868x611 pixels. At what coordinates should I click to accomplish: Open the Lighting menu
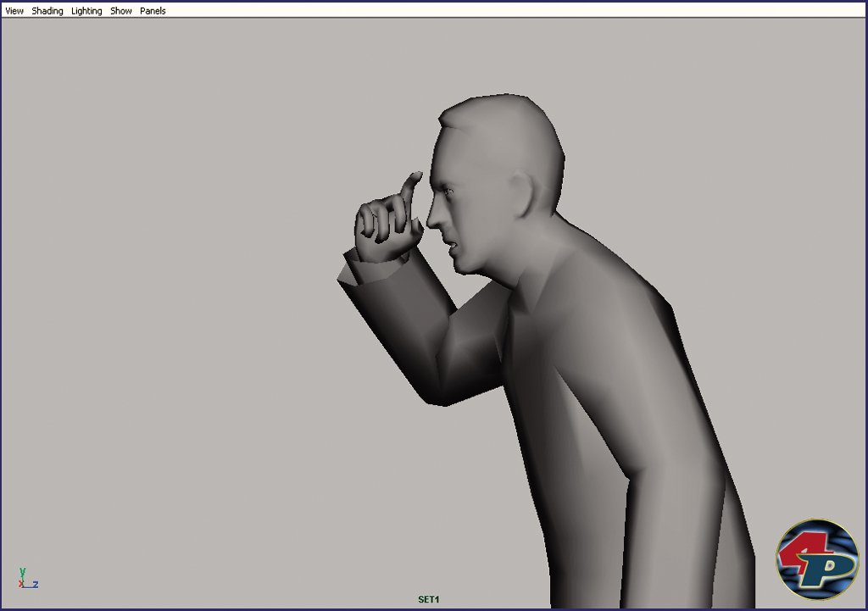(x=86, y=11)
